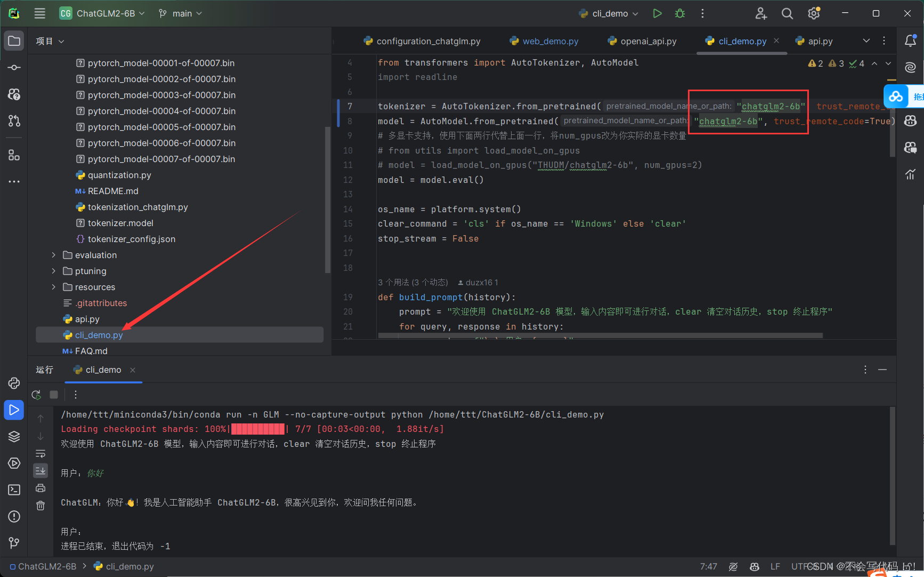Screen dimensions: 924x577
Task: Click the project tree vertical scrollbar
Action: tap(328, 199)
